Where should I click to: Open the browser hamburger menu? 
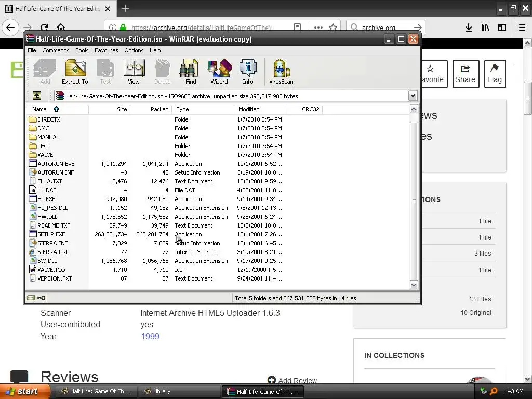[x=522, y=28]
